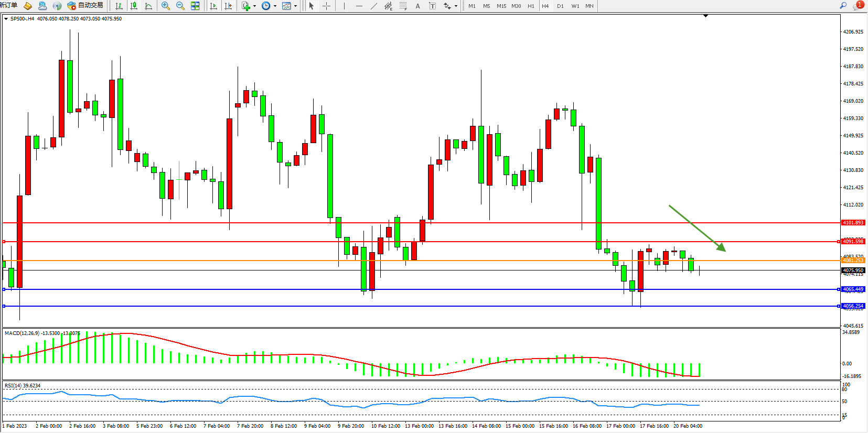Expand the periodicity clock dropdown arrow
This screenshot has width=868, height=433.
275,6
